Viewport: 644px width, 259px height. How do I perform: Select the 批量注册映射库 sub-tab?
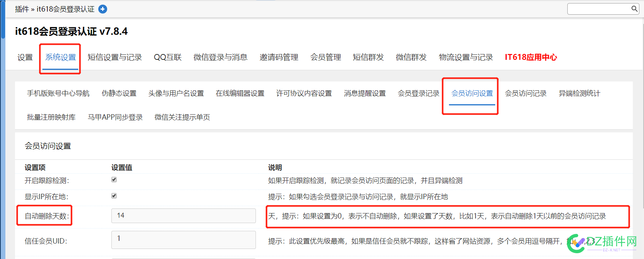point(51,117)
